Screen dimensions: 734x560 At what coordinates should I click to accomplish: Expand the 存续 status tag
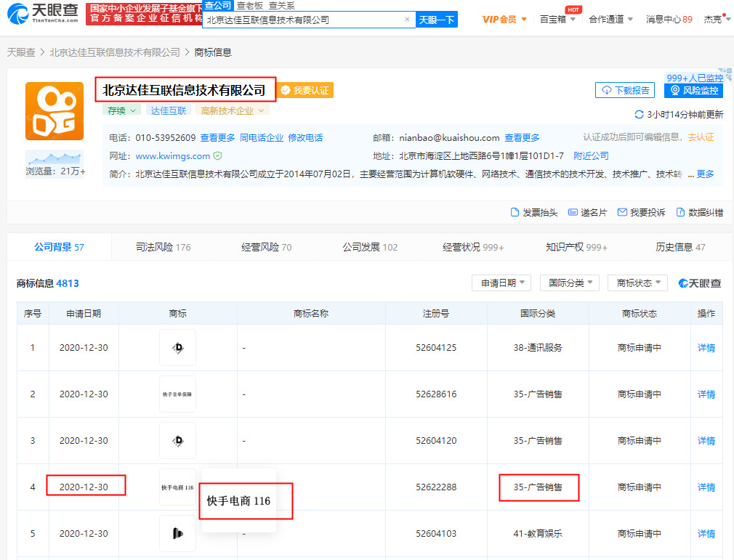pos(121,111)
